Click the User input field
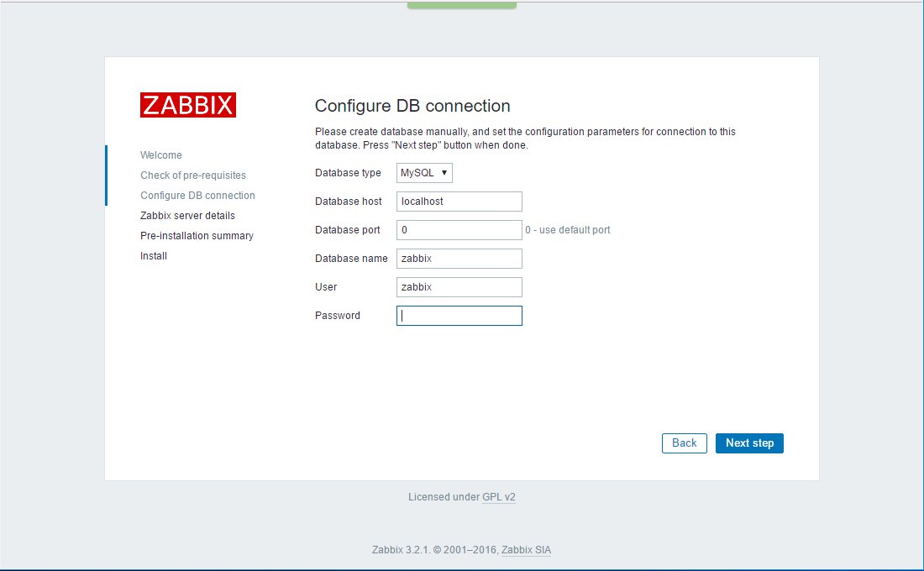Viewport: 924px width, 571px height. coord(459,287)
